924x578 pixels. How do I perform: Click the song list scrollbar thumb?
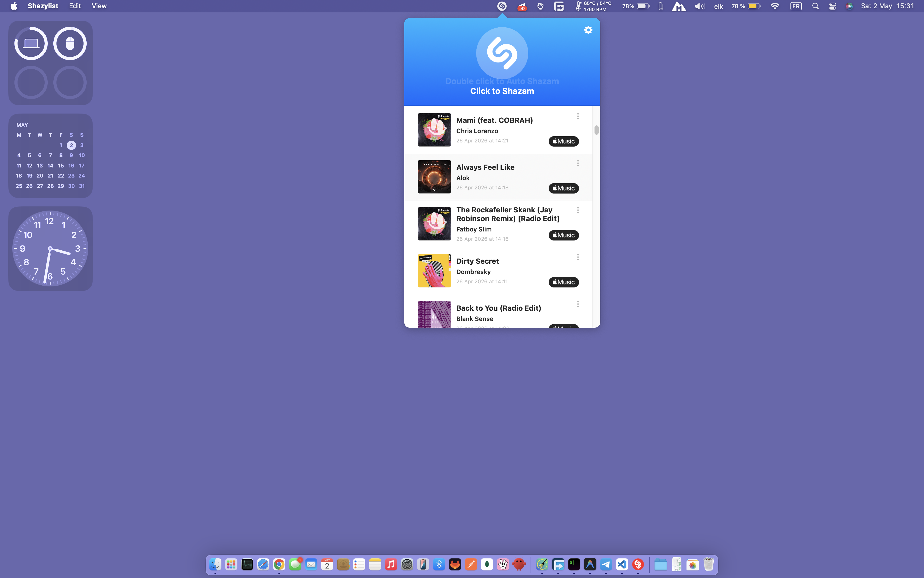(596, 130)
